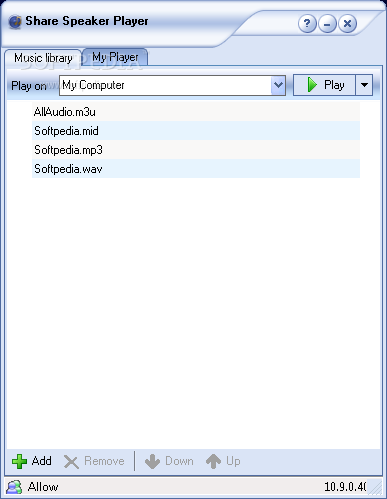387x499 pixels.
Task: Minimize the Share Speaker Player window
Action: click(327, 24)
